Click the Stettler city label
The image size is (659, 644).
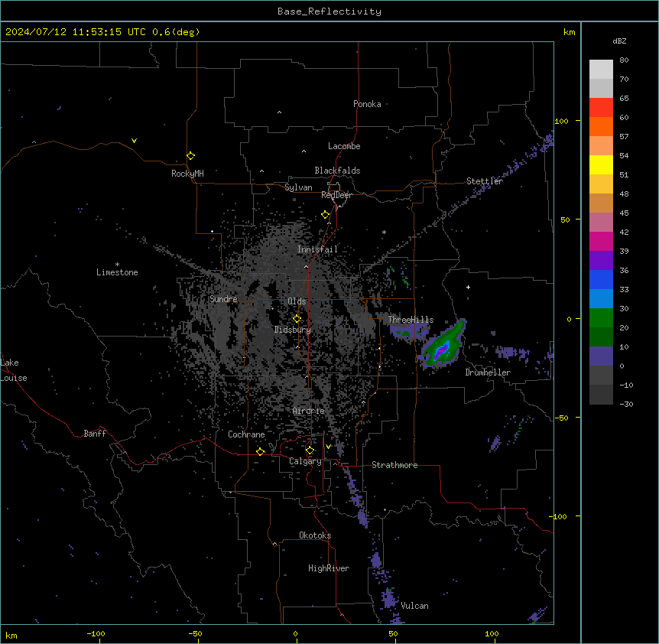point(485,181)
